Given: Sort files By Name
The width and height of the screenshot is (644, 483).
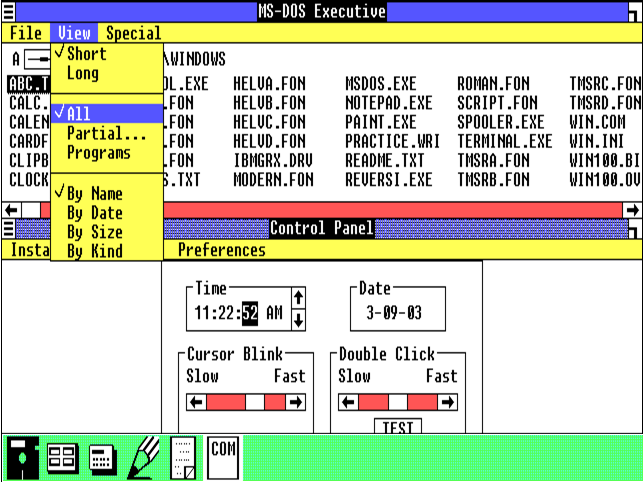Looking at the screenshot, I should coord(107,193).
